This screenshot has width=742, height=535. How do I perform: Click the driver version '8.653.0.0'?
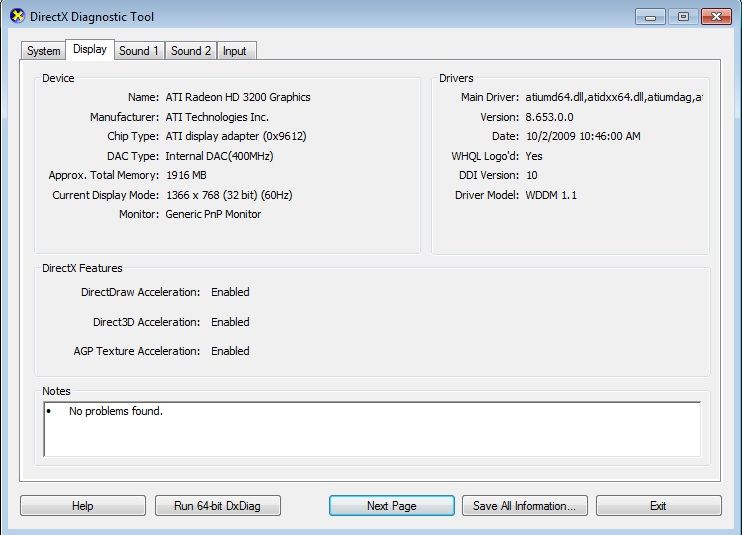(549, 117)
